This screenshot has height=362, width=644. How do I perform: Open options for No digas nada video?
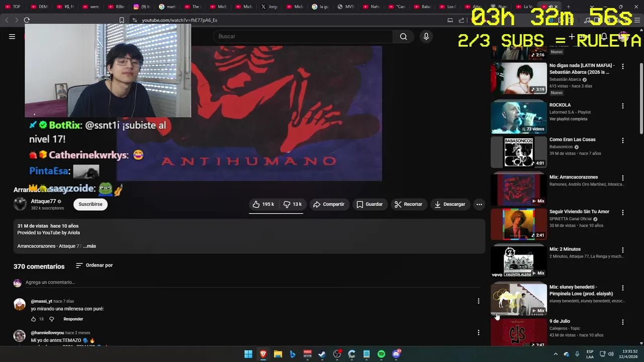[x=623, y=66]
